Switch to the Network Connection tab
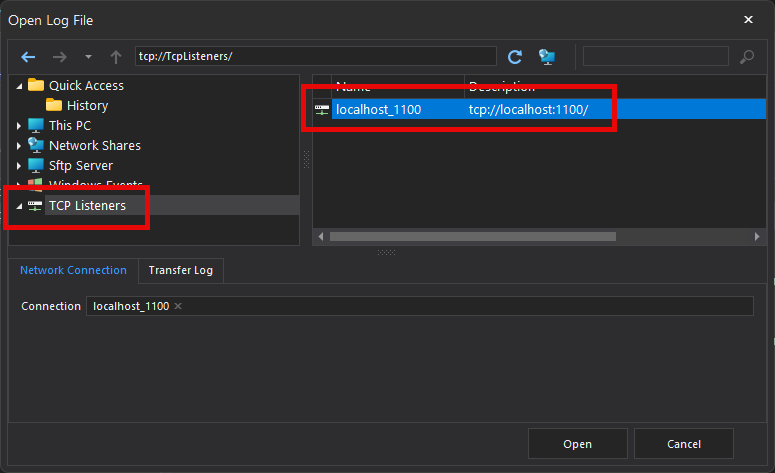The image size is (775, 473). [73, 270]
